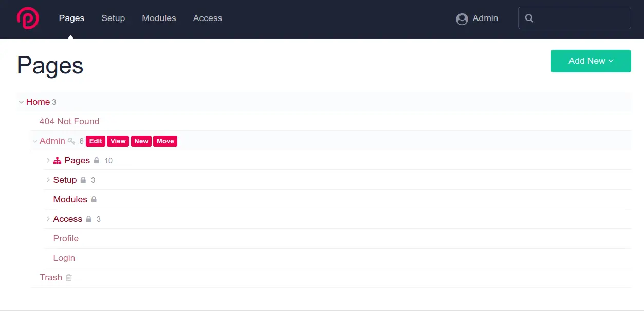This screenshot has width=644, height=324.
Task: Click the ProcessWire logo icon
Action: [27, 18]
